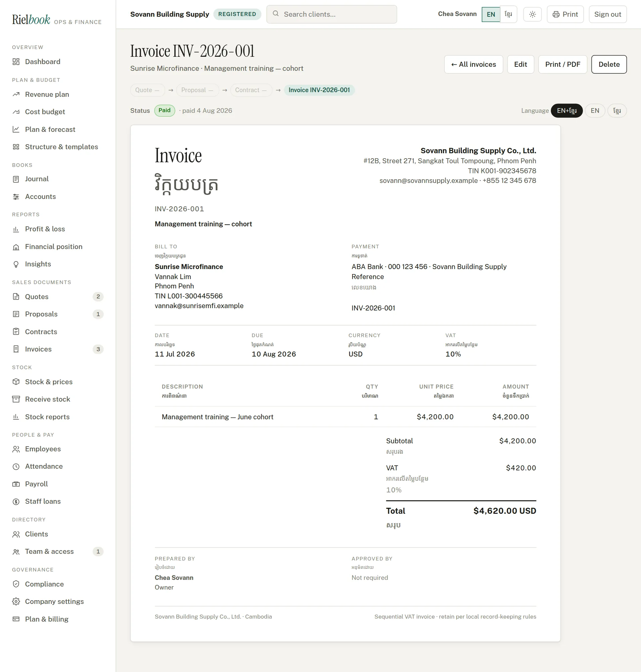Click the Cost budget icon
The width and height of the screenshot is (641, 672).
16,112
